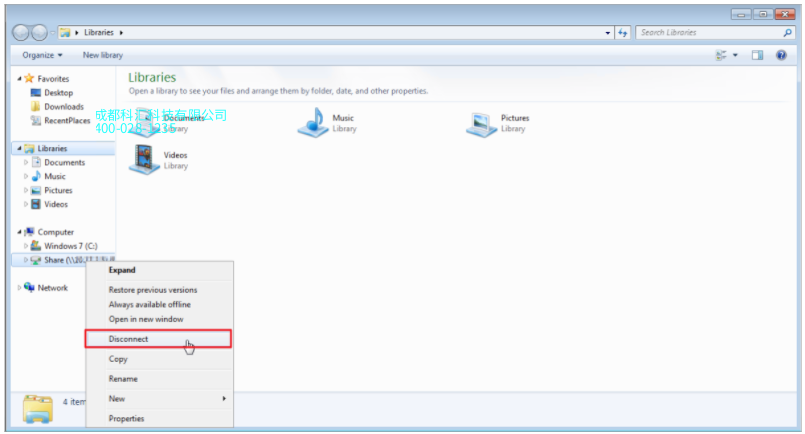Open Help with the question mark icon
The height and width of the screenshot is (434, 805).
point(781,55)
